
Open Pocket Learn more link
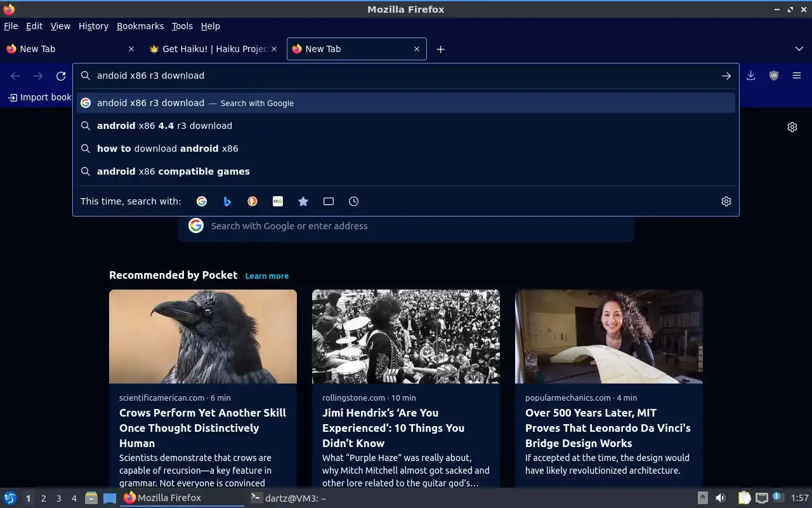(267, 276)
